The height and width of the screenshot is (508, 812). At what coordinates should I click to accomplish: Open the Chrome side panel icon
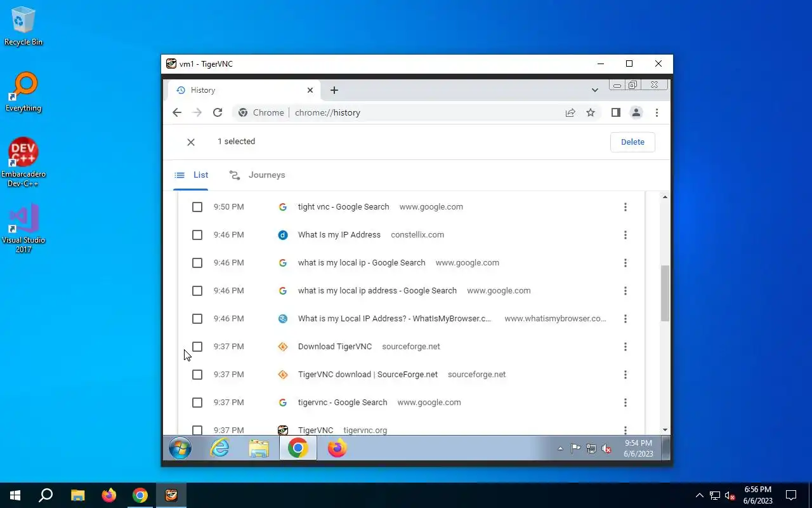click(615, 112)
